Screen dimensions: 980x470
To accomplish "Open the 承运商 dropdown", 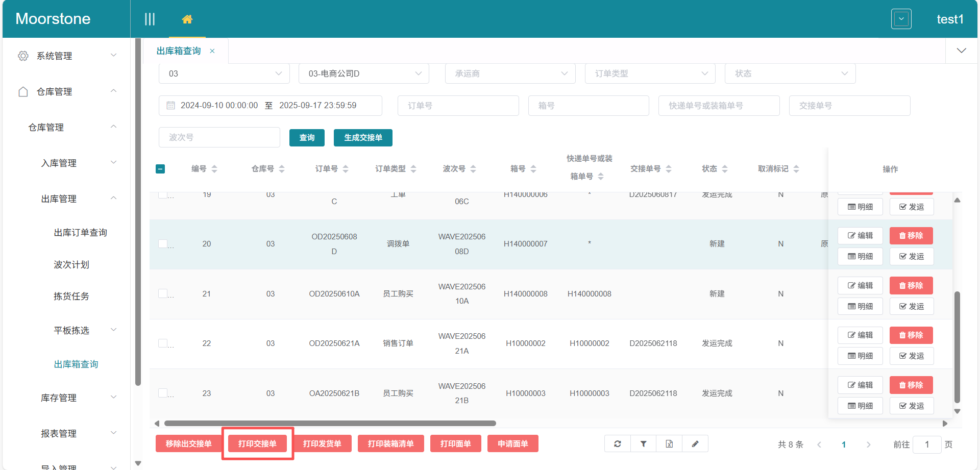I will [x=510, y=73].
